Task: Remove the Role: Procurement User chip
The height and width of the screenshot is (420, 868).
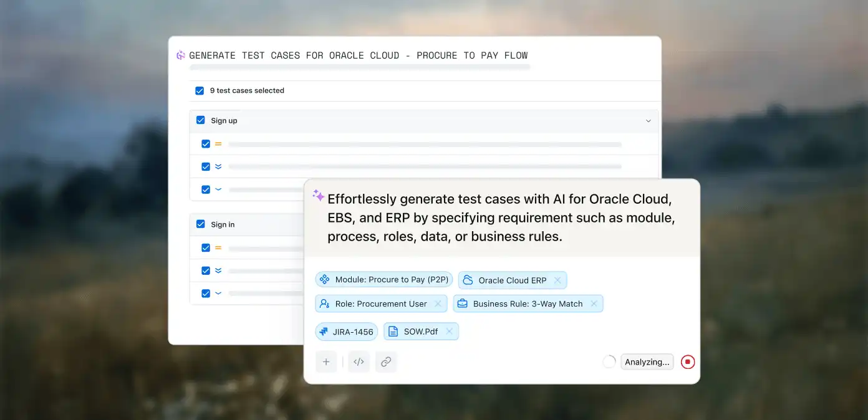Action: (438, 304)
